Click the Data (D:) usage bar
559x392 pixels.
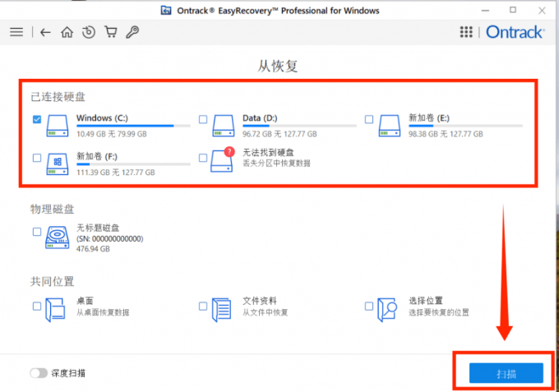(299, 126)
